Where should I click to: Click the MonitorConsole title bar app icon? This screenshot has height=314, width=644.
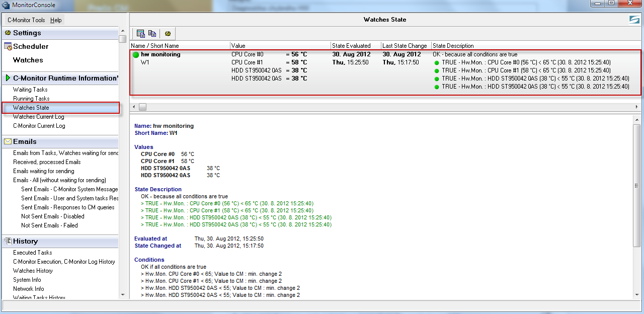coord(6,5)
